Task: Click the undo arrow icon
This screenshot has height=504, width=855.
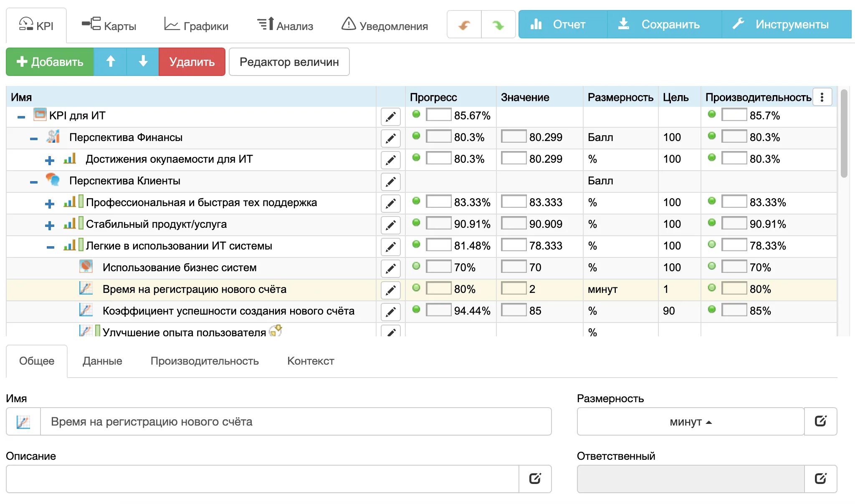Action: pos(464,25)
